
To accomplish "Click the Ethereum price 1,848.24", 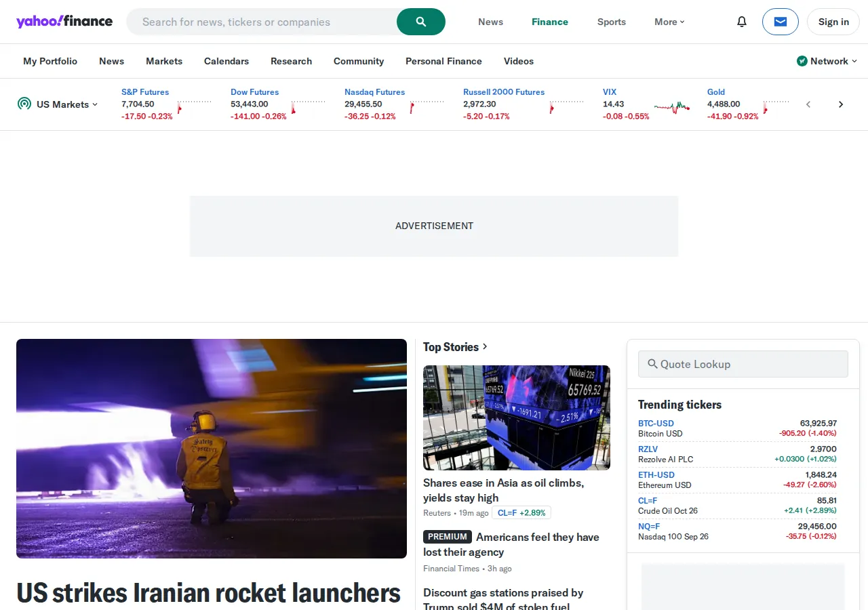I will (821, 475).
